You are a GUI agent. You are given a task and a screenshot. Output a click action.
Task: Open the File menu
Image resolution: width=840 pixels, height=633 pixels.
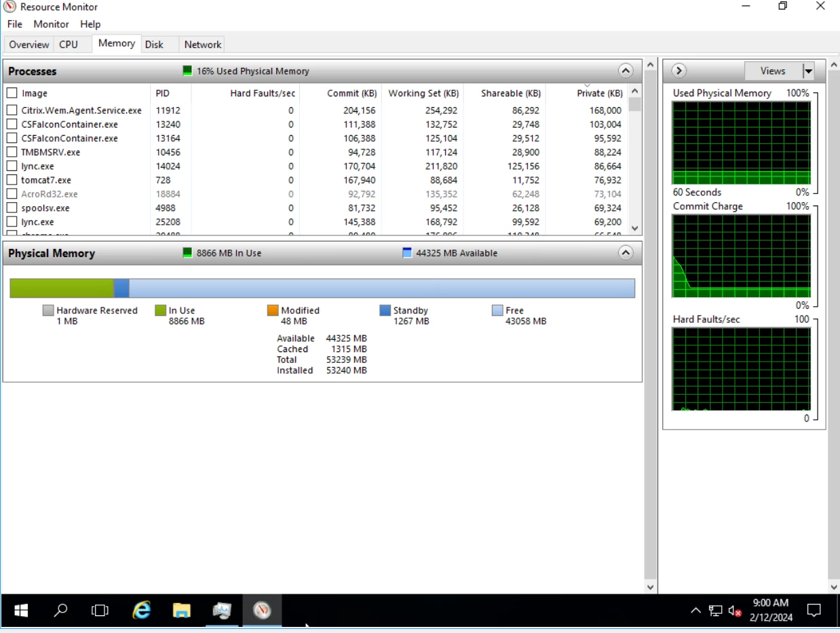14,24
